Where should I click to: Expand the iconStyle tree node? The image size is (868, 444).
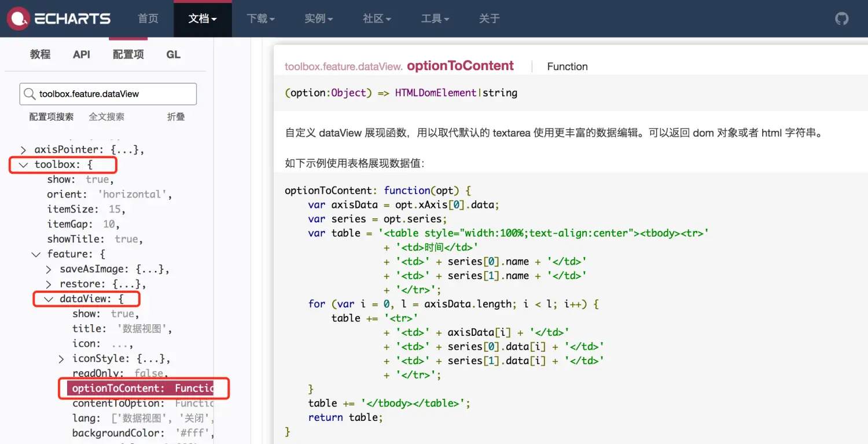61,359
